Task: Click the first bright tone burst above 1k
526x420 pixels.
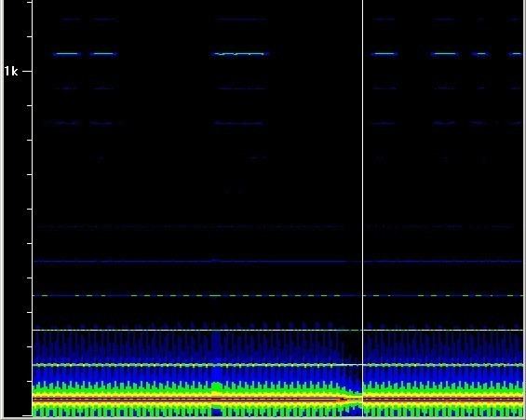Action: [67, 54]
